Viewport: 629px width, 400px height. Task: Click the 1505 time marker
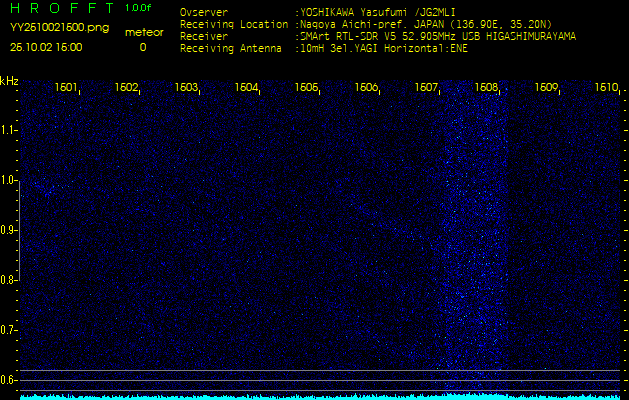click(x=306, y=87)
